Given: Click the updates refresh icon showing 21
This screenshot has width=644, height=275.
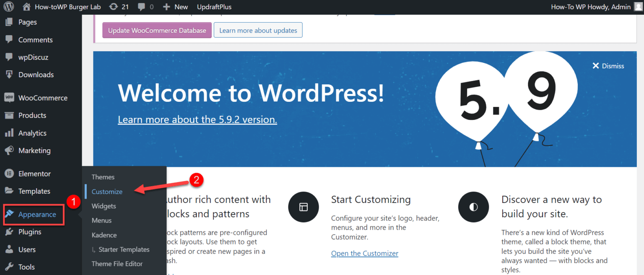Looking at the screenshot, I should [x=113, y=7].
